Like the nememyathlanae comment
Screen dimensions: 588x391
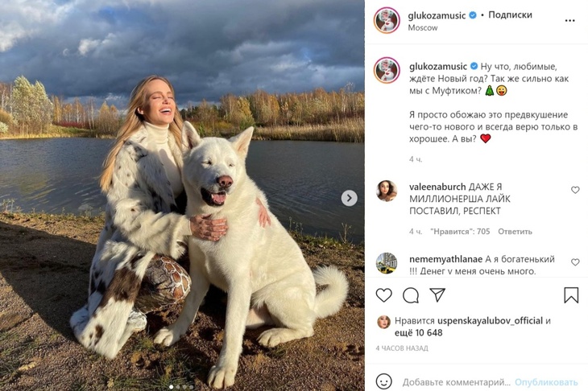pyautogui.click(x=575, y=262)
